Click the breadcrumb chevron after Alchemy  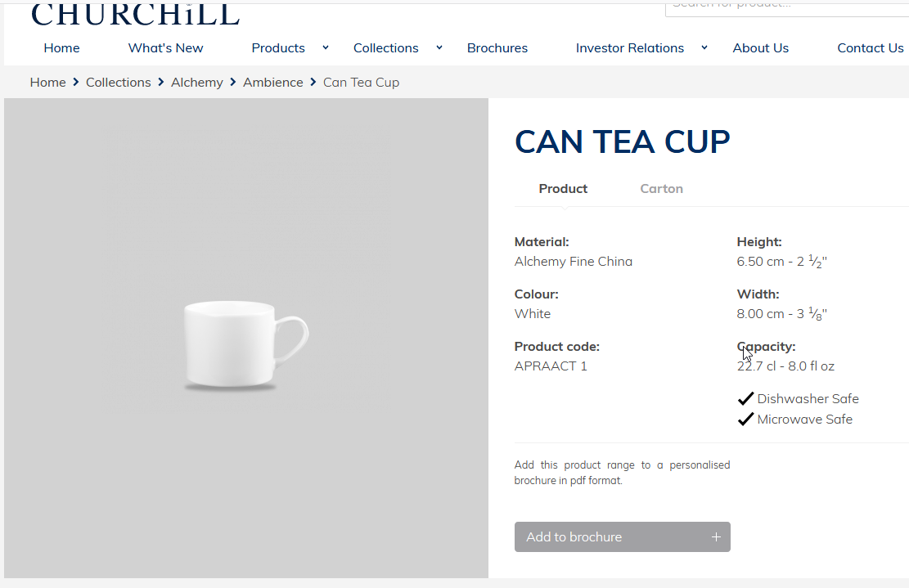click(233, 83)
